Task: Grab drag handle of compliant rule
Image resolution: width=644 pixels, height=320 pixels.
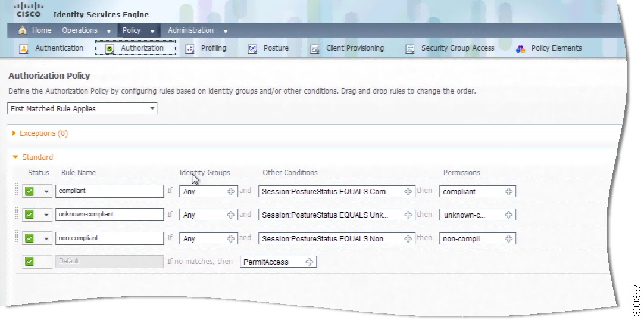Action: pos(17,189)
